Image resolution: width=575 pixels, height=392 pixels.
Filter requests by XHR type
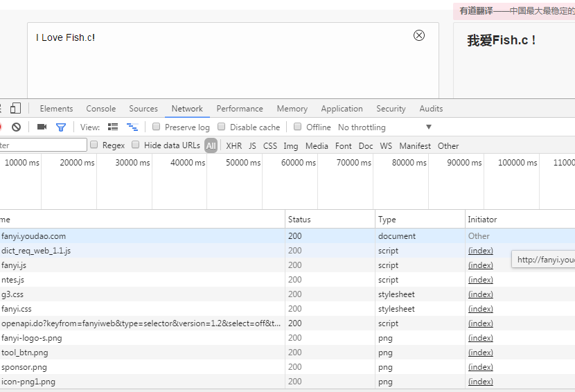pyautogui.click(x=234, y=146)
